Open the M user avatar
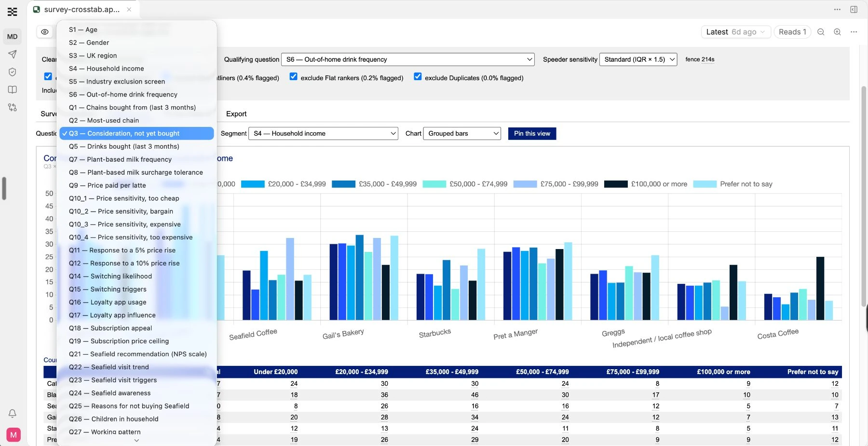 tap(14, 435)
